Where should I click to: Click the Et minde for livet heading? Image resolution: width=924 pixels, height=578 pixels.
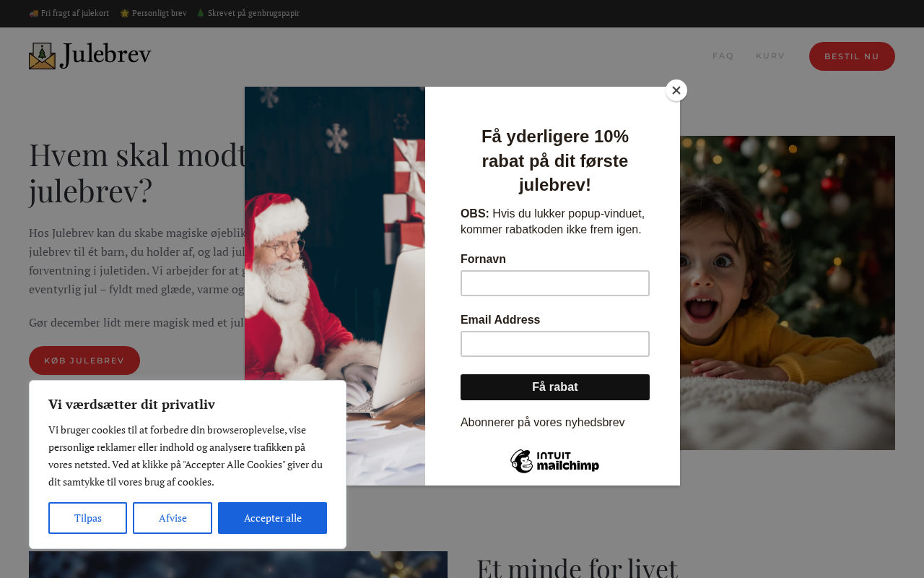point(577,566)
